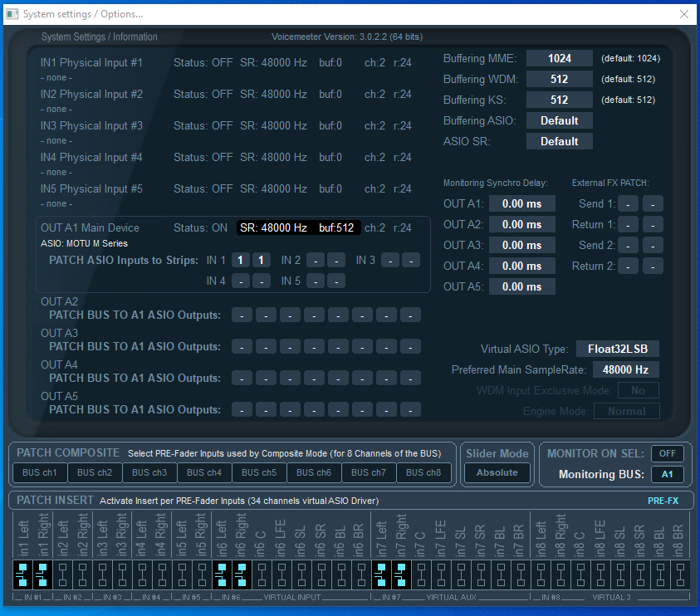Toggle insert for in1 Left channel

point(22,573)
